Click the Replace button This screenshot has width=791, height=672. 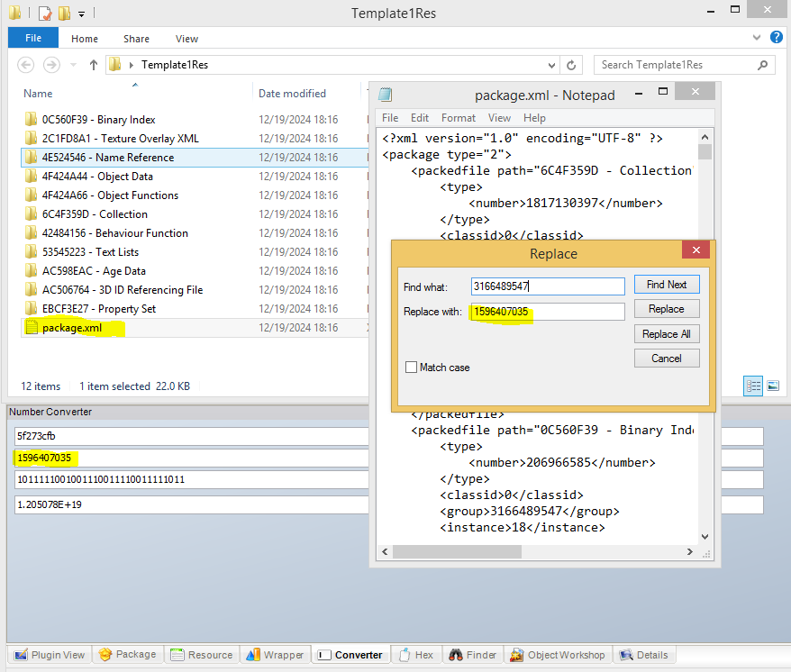click(x=667, y=309)
